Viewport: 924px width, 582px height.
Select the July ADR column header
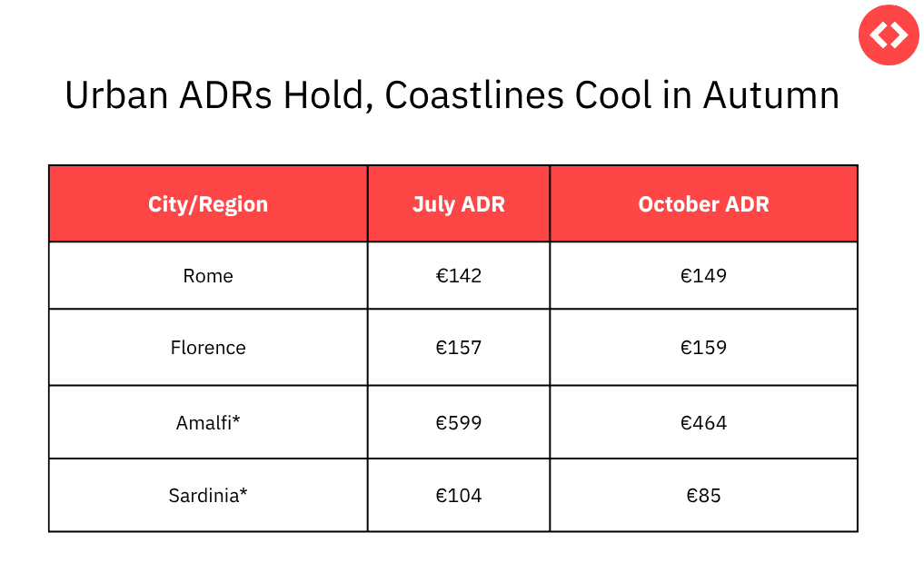coord(458,204)
